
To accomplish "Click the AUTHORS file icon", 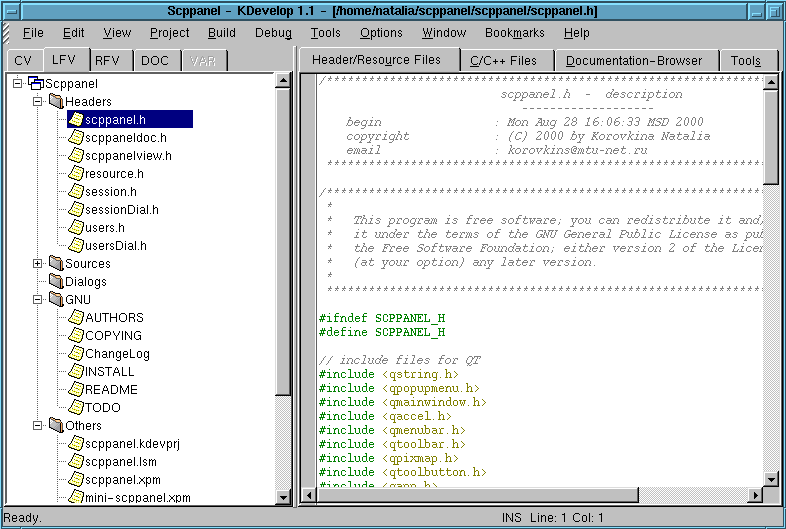I will [x=76, y=318].
